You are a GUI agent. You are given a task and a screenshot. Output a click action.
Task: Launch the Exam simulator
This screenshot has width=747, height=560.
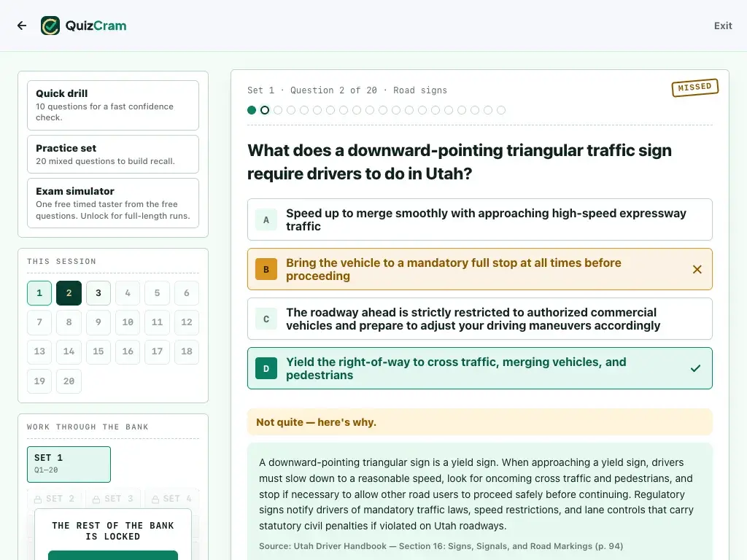click(113, 203)
